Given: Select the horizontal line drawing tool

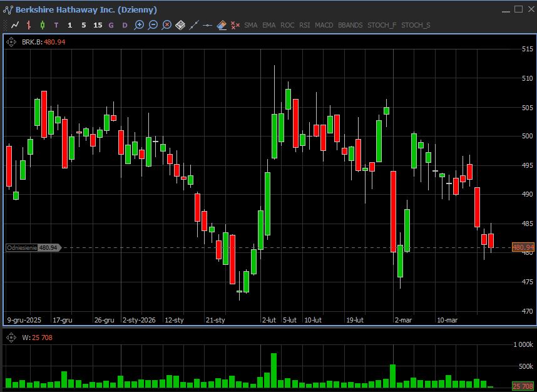Looking at the screenshot, I should pos(208,25).
